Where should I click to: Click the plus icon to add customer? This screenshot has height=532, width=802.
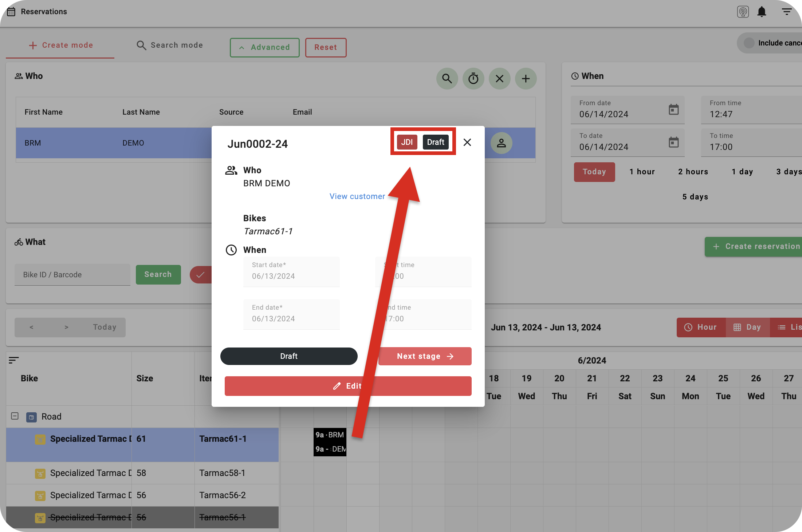[x=526, y=79]
